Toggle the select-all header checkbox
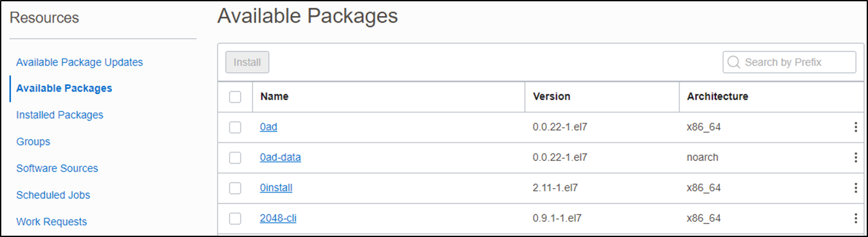 point(235,97)
